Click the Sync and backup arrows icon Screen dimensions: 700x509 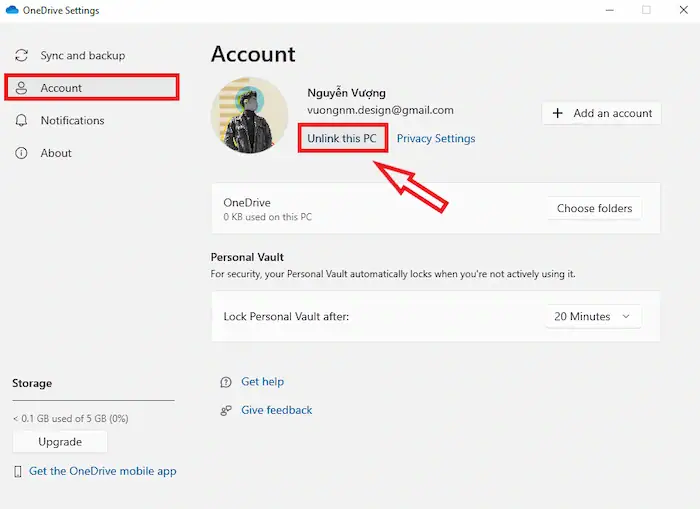(21, 56)
